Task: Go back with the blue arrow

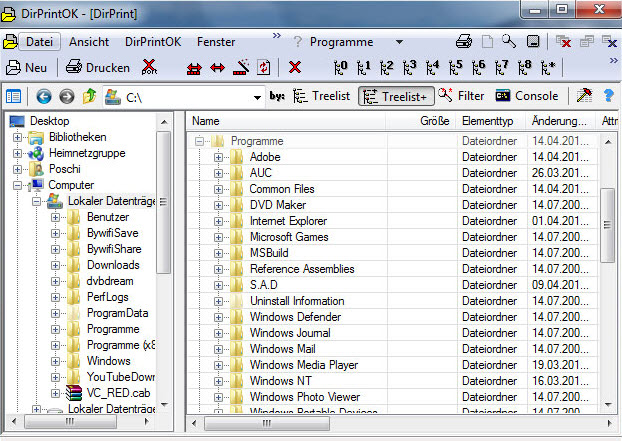Action: coord(44,96)
